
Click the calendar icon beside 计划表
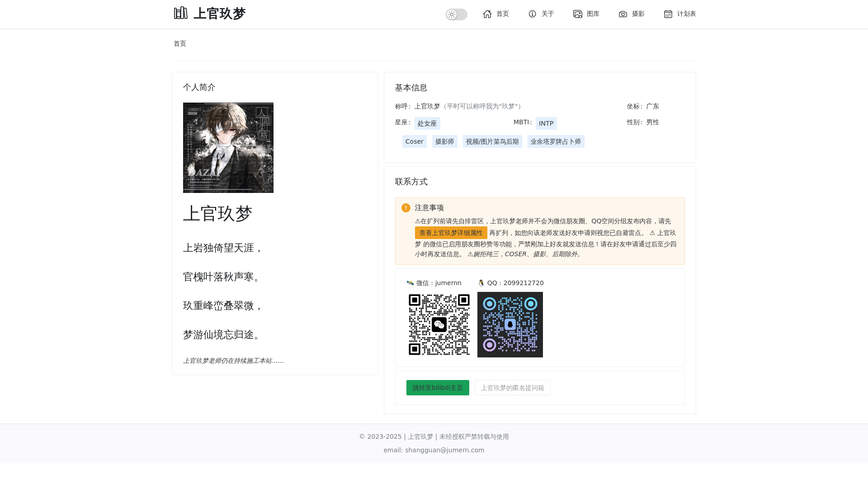coord(668,14)
